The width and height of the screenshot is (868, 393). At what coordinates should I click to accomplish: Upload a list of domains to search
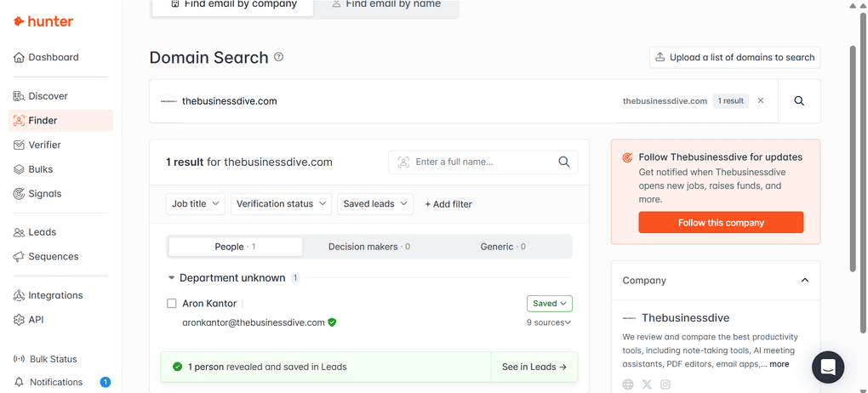pos(734,57)
